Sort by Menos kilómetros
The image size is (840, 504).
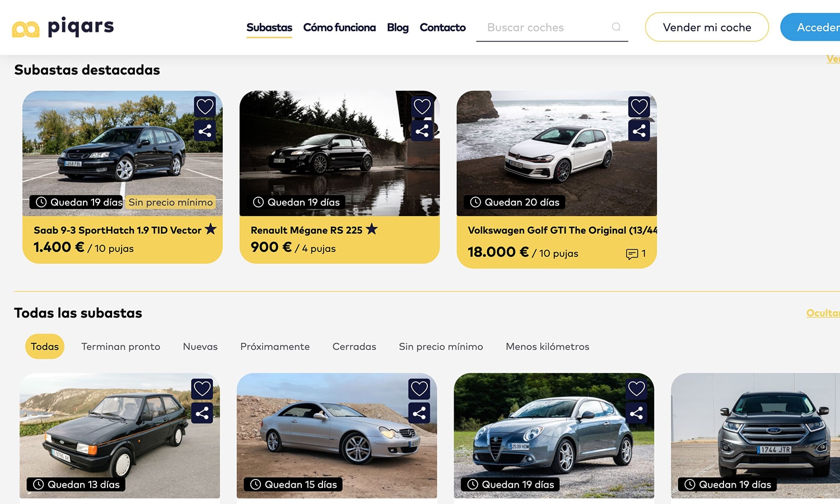pos(548,347)
